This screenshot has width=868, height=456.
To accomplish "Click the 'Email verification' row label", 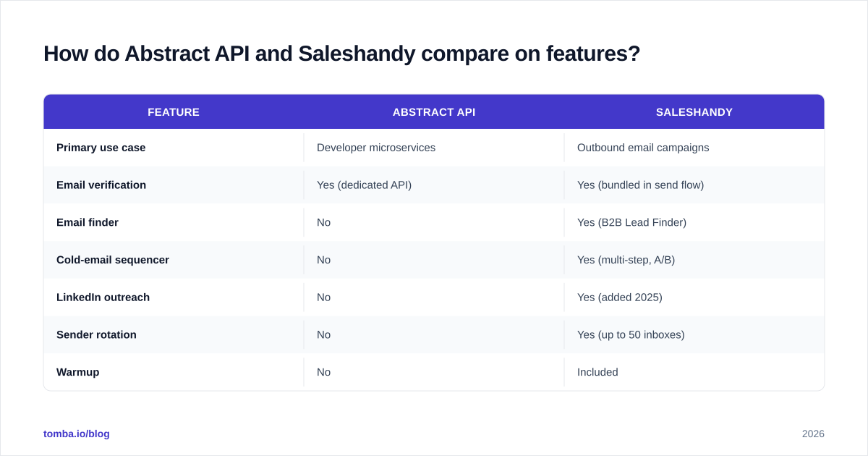I will (x=101, y=185).
